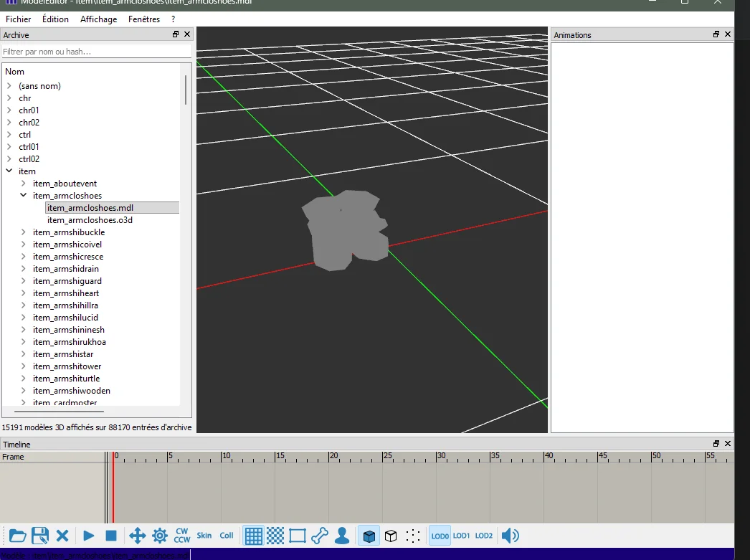Click the blue X close icon in toolbar
This screenshot has width=750, height=560.
point(62,536)
